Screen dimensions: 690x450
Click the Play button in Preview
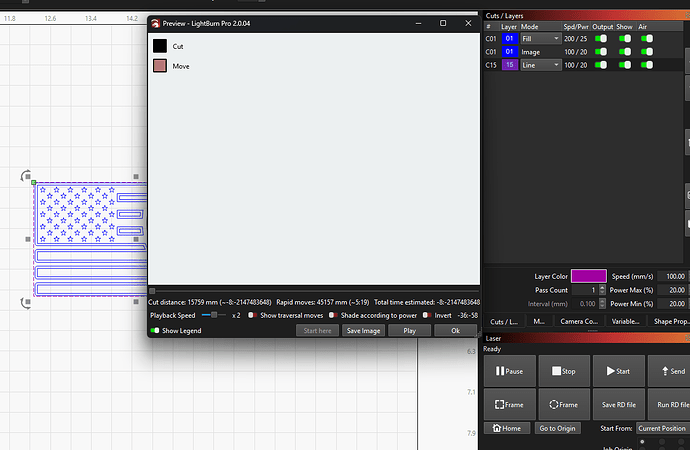point(409,330)
